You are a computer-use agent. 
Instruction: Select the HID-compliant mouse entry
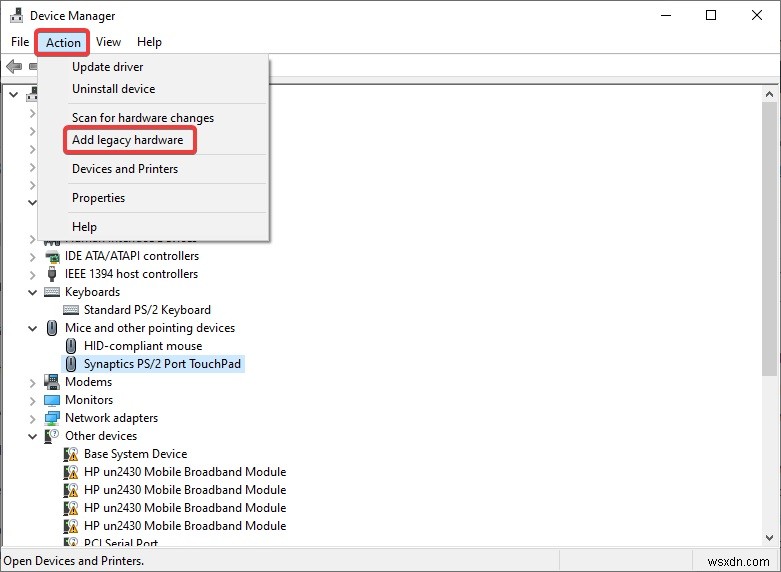click(x=143, y=346)
